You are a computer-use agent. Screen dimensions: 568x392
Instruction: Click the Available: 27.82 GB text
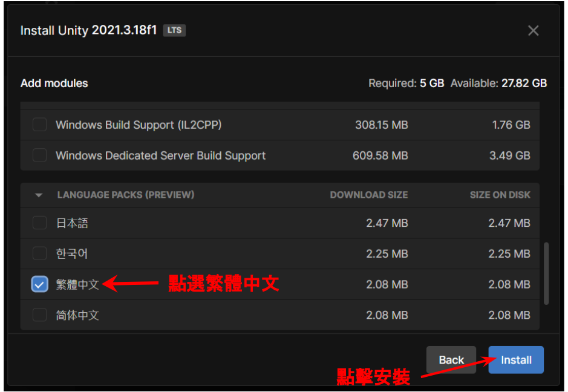pyautogui.click(x=498, y=83)
